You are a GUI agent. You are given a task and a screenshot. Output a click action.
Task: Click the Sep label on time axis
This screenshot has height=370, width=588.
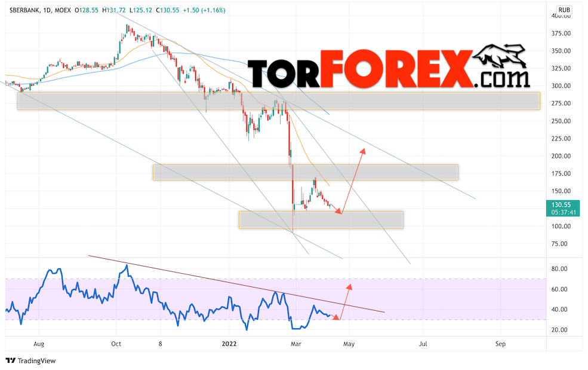pos(500,344)
